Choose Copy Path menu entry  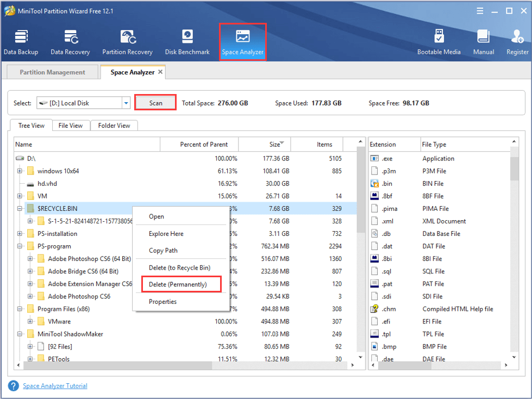click(181, 251)
